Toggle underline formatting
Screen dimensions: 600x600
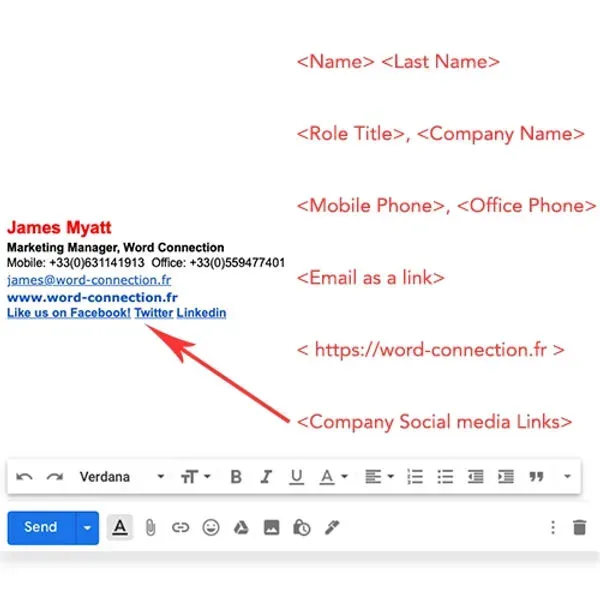(297, 477)
